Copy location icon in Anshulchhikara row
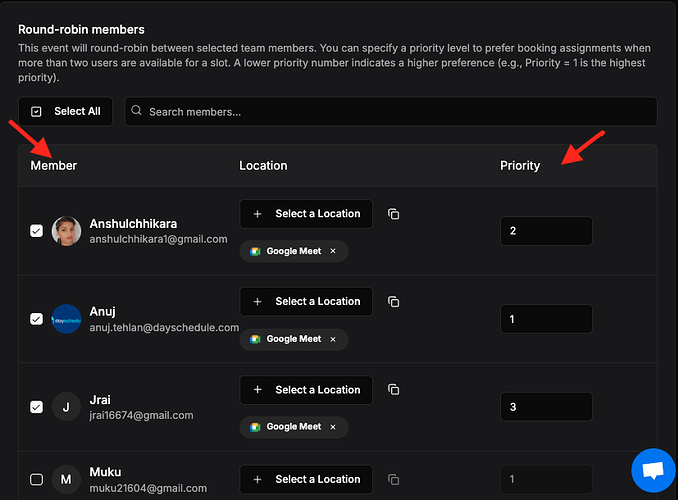Image resolution: width=678 pixels, height=500 pixels. point(393,214)
